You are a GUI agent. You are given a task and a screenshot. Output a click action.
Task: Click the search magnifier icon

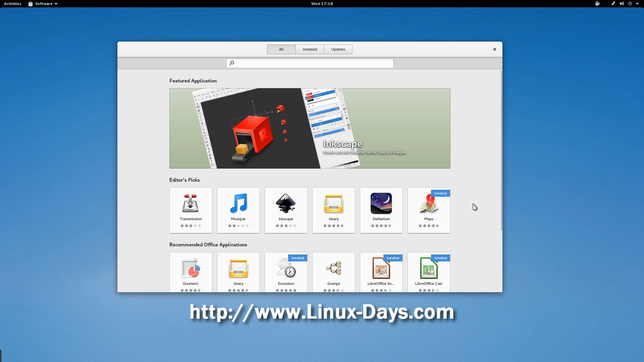232,63
